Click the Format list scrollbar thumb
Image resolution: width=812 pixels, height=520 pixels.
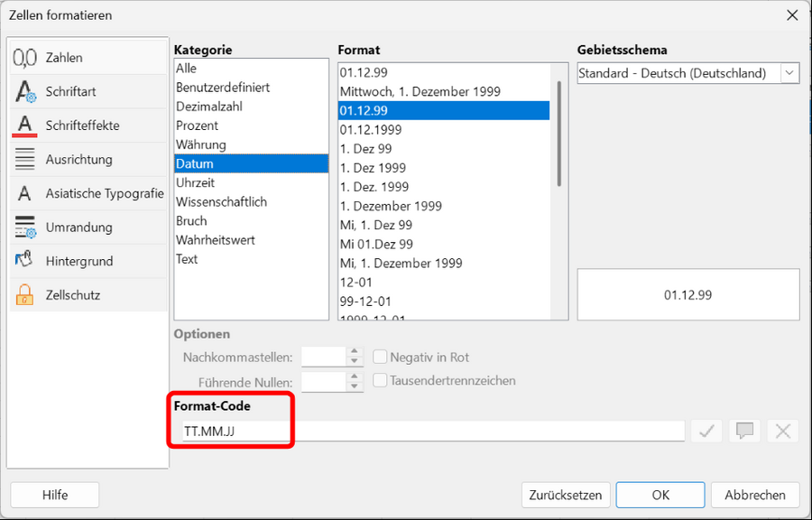(x=559, y=133)
